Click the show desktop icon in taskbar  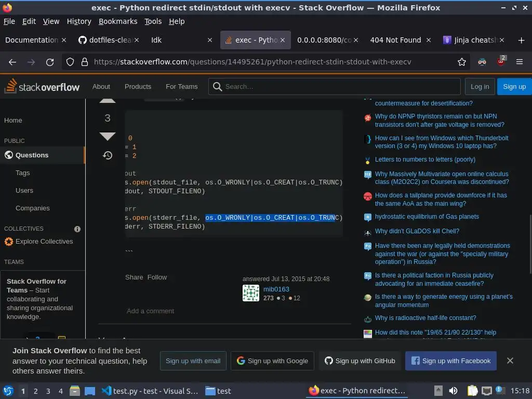click(90, 391)
